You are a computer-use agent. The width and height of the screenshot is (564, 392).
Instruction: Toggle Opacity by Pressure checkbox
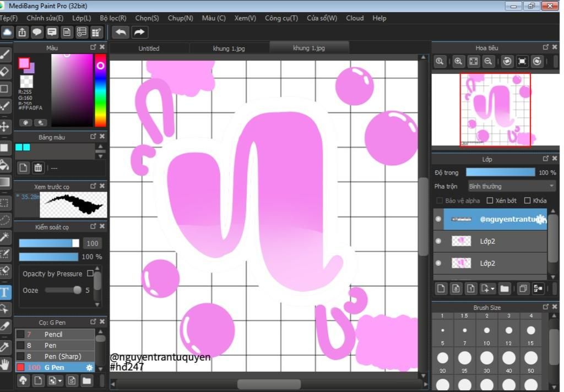tap(90, 273)
